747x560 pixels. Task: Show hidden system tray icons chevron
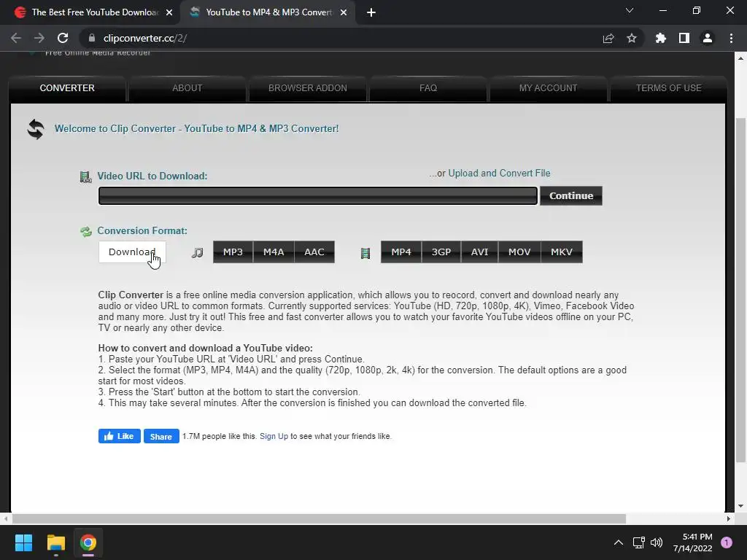coord(619,542)
